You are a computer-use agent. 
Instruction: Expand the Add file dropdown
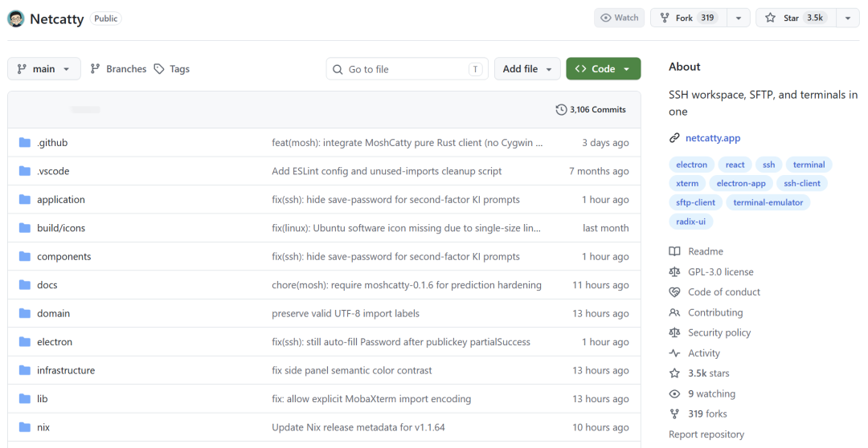tap(527, 68)
